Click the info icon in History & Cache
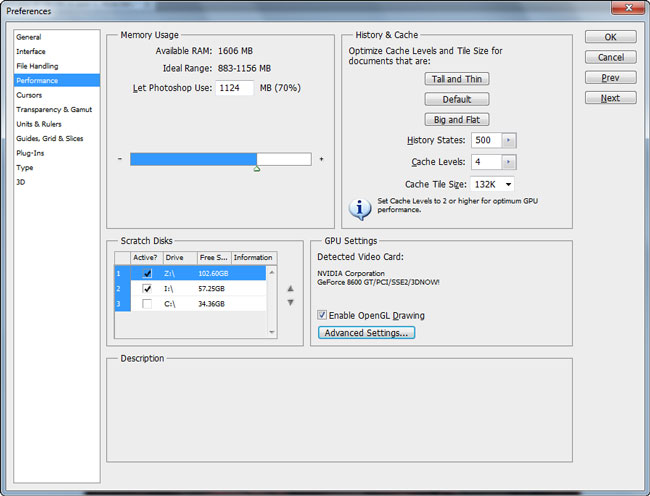 click(x=359, y=209)
